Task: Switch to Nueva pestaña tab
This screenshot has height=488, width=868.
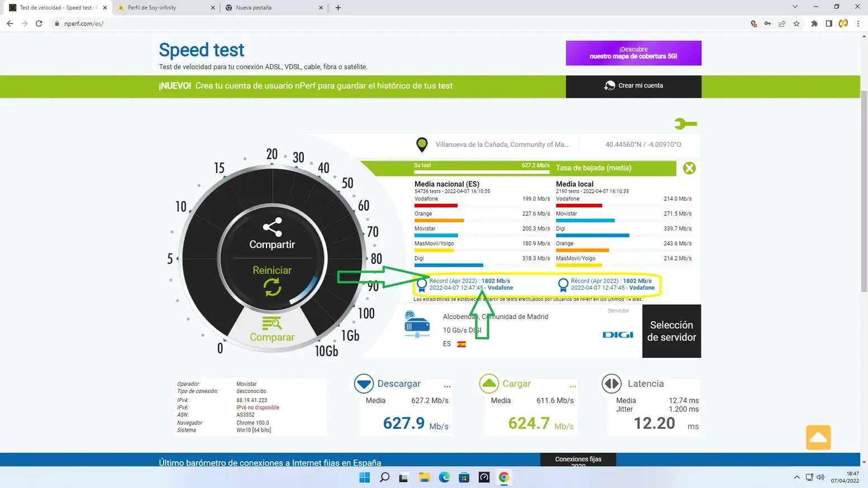Action: [274, 8]
